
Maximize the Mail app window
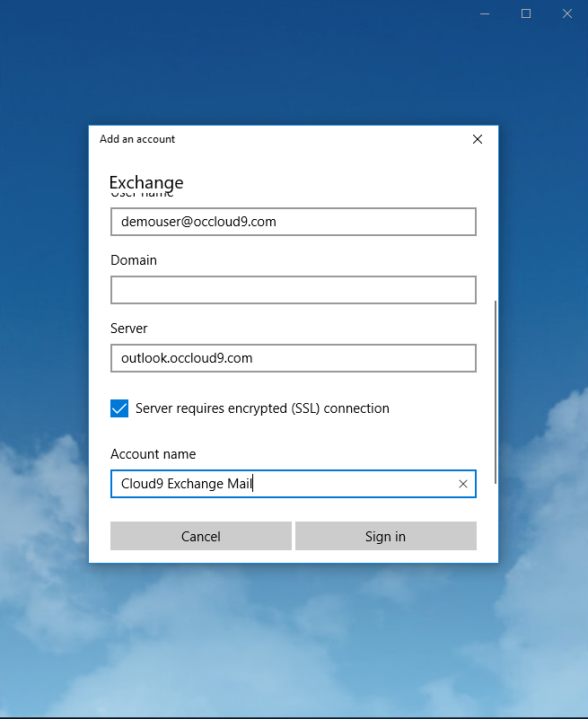(526, 13)
